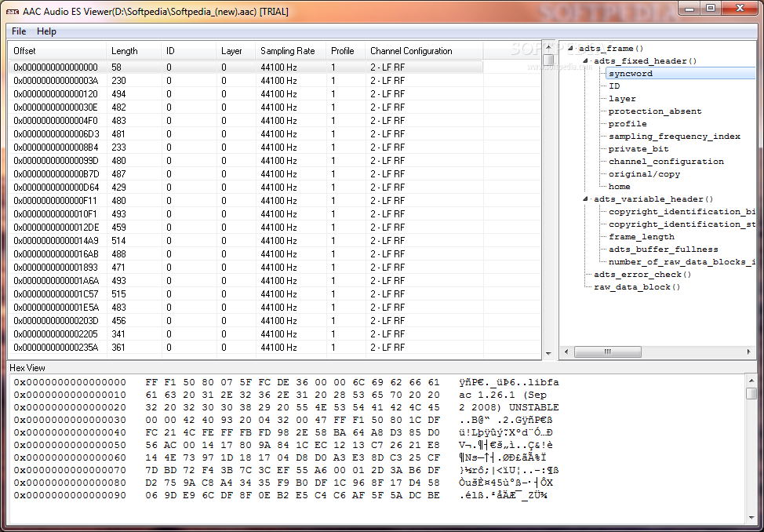
Task: Collapse the adts_frame() tree node
Action: 570,49
